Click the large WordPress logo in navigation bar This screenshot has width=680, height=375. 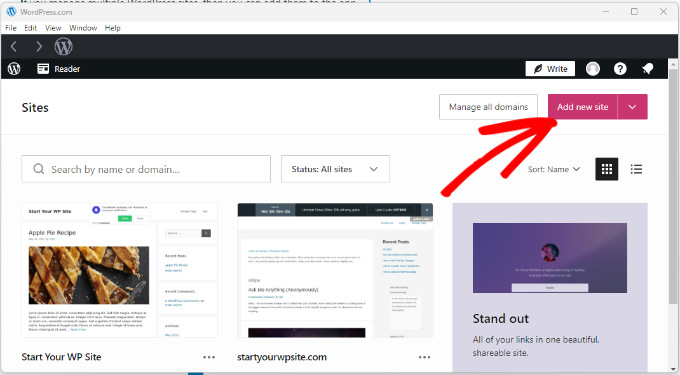63,46
